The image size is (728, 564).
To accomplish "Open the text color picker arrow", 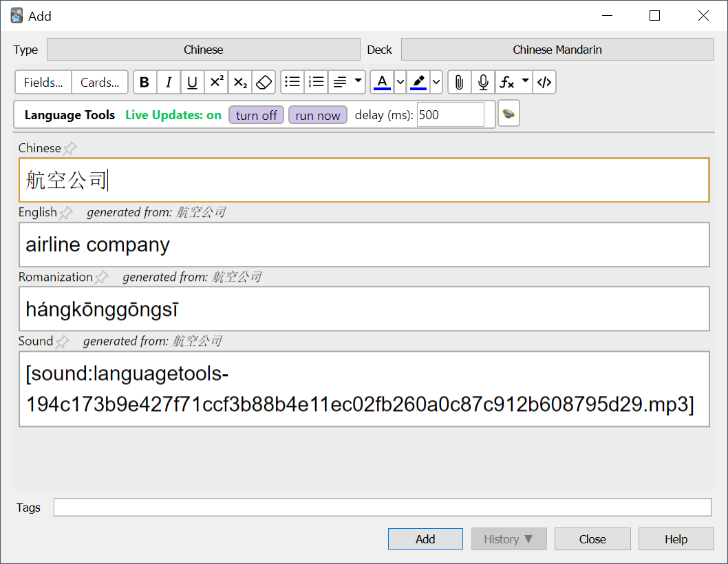I will (400, 82).
